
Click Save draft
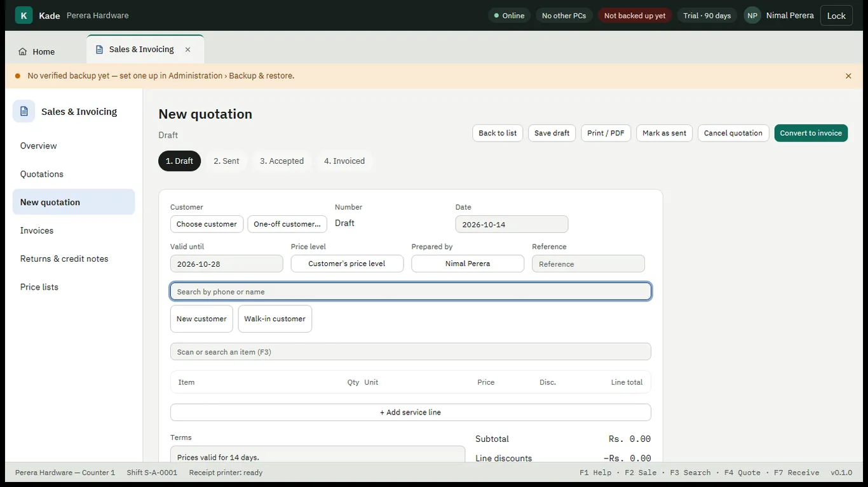552,133
